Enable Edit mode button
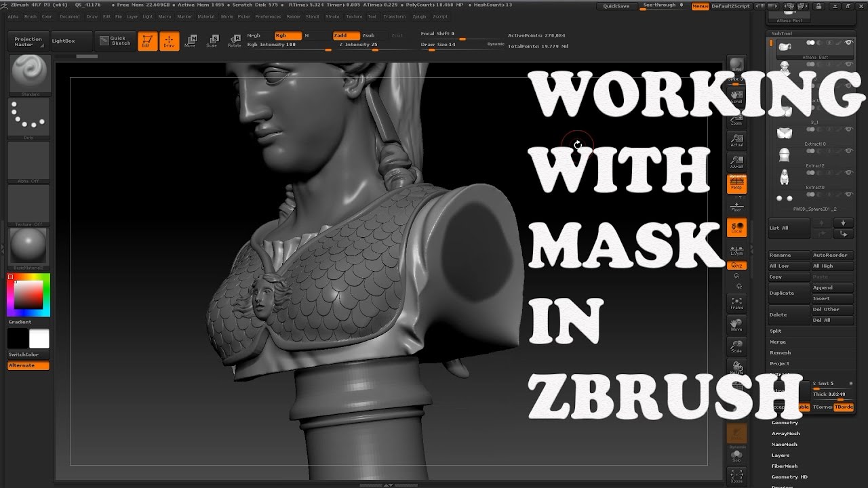 147,41
